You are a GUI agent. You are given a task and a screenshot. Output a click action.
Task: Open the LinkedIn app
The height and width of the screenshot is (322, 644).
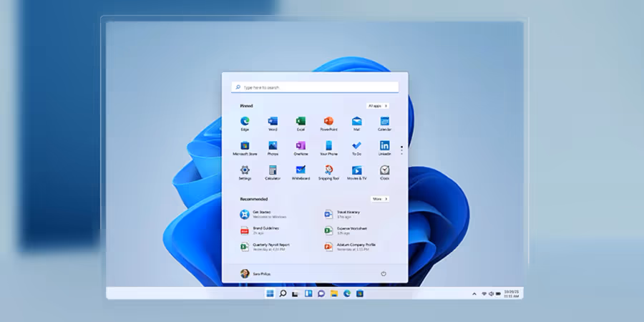(x=384, y=148)
